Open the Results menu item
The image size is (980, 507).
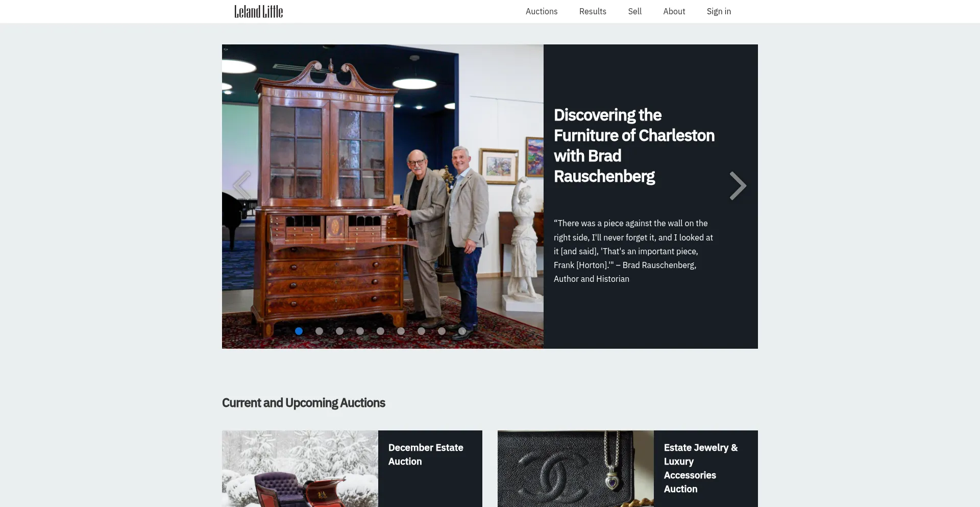(x=593, y=11)
